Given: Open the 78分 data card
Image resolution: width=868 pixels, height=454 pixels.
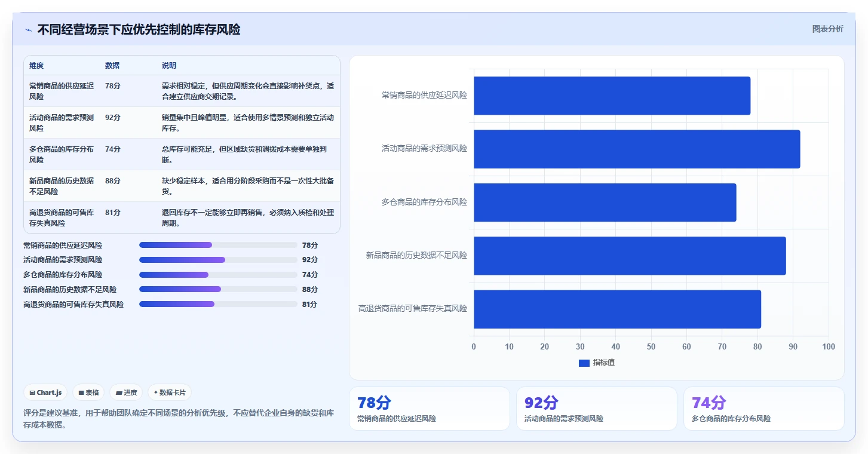Looking at the screenshot, I should tap(430, 409).
